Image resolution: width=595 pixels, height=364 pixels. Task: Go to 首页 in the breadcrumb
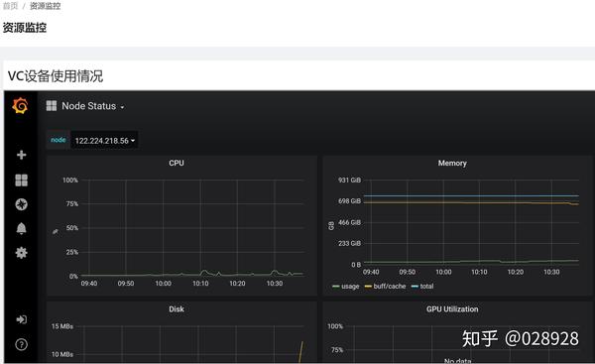pos(10,6)
